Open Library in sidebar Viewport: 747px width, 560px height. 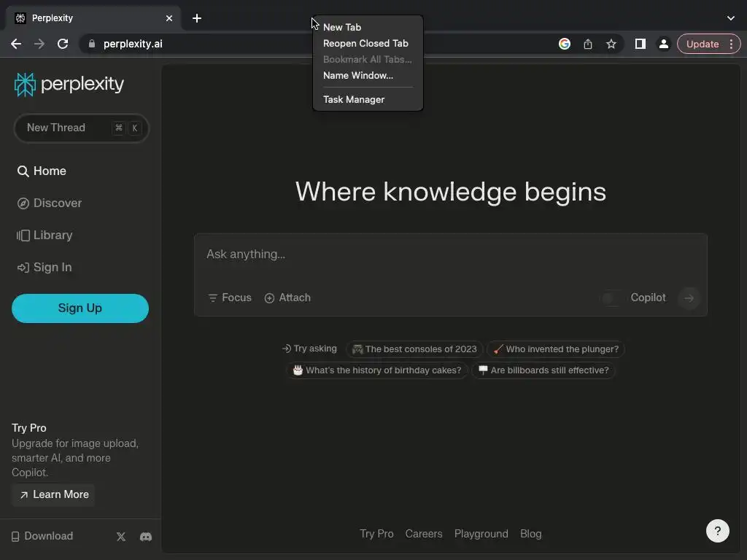(x=44, y=236)
